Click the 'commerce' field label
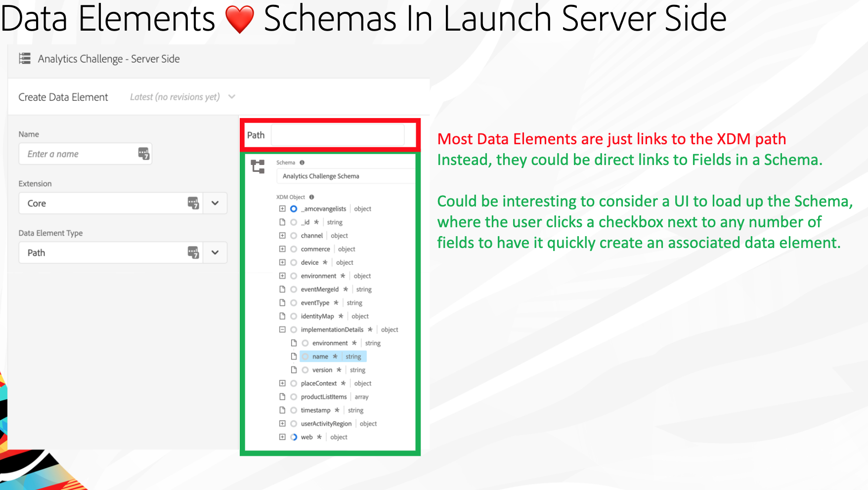 tap(315, 249)
